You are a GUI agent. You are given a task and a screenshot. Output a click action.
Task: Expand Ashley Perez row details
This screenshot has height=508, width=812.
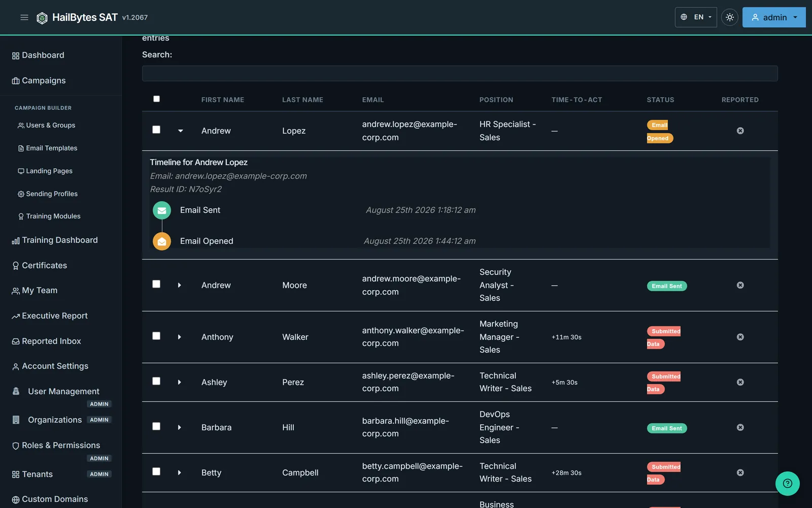coord(180,383)
